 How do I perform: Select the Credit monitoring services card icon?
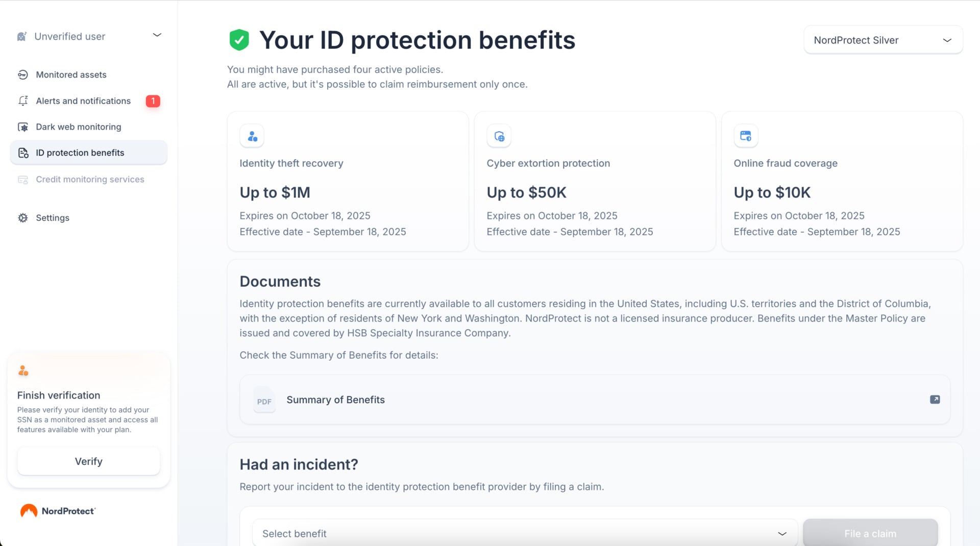pos(23,179)
